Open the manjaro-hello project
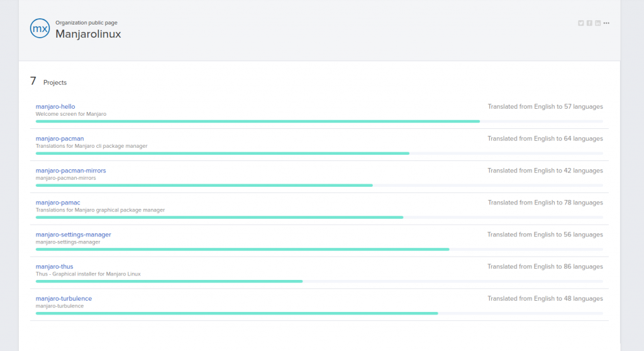The image size is (644, 351). pyautogui.click(x=55, y=106)
